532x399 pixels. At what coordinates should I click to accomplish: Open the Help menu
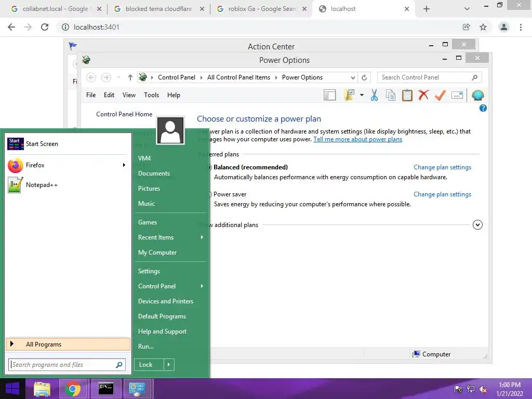174,96
